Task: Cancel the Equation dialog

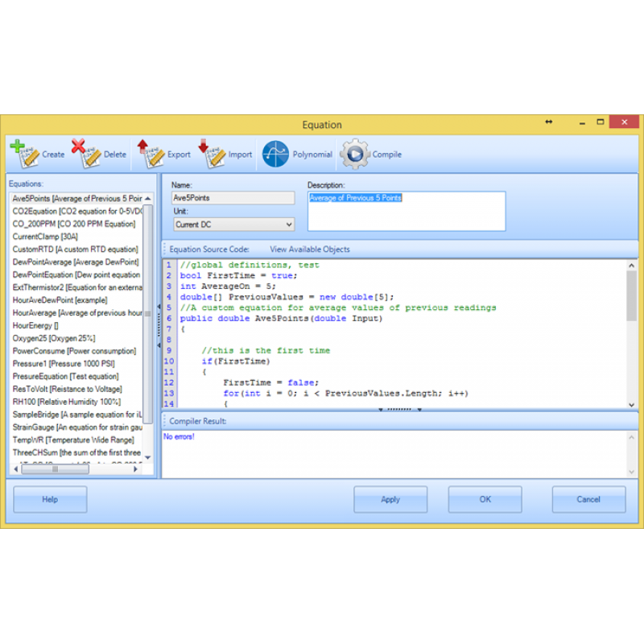Action: [588, 499]
